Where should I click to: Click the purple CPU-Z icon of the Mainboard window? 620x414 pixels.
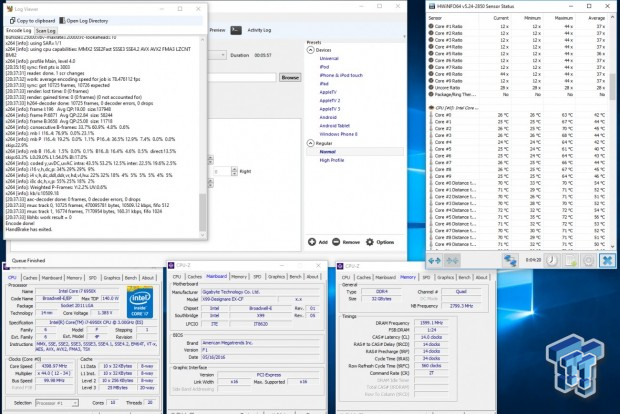[171, 265]
